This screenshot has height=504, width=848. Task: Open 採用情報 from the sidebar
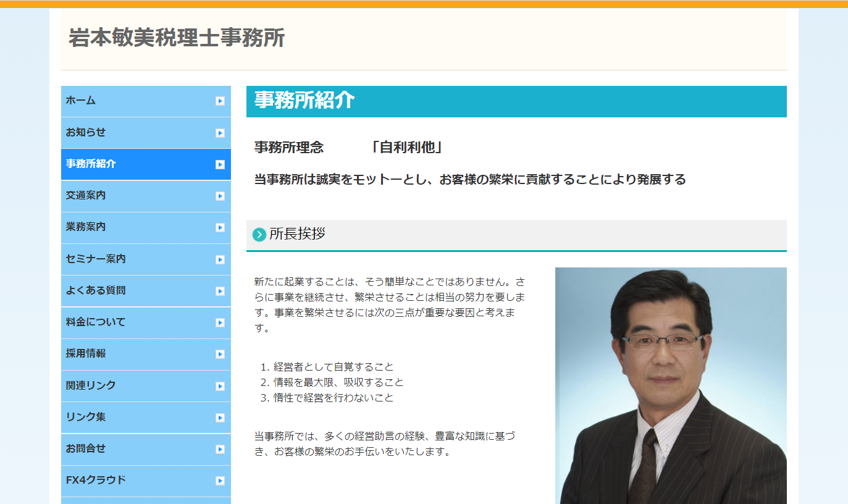click(x=146, y=354)
